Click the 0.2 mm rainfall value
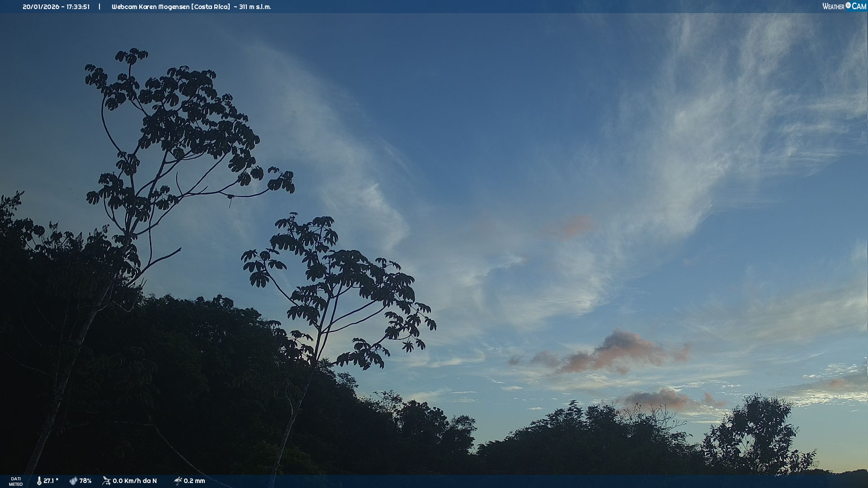Screen dimensions: 868x488 194,481
